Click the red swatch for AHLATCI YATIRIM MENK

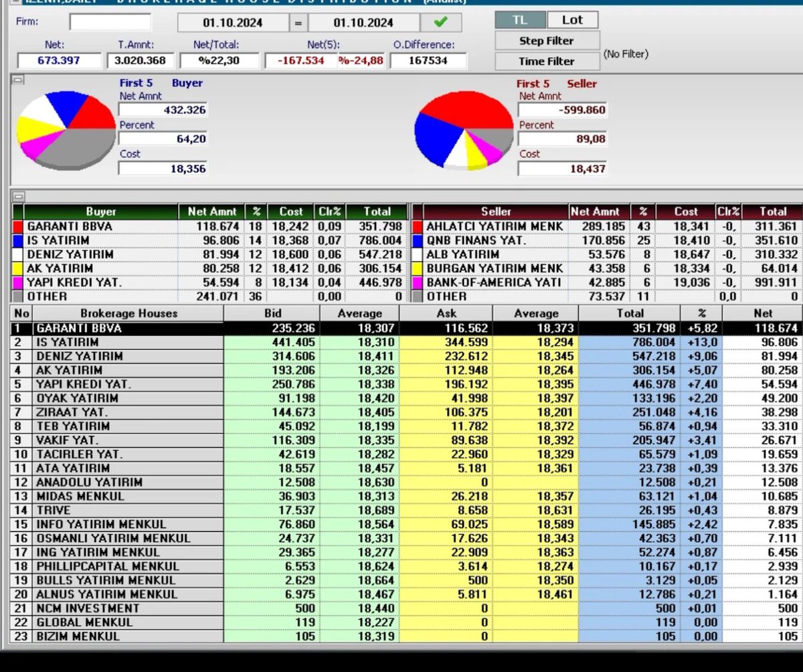click(x=418, y=226)
